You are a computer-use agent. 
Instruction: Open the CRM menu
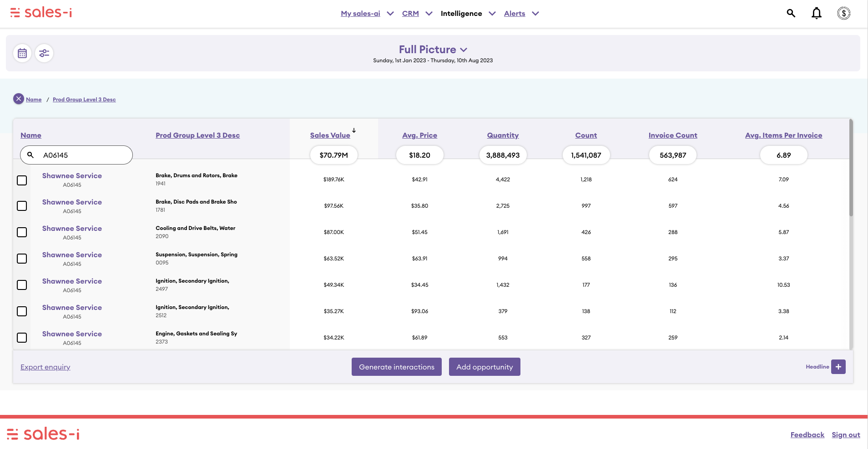[x=410, y=14]
